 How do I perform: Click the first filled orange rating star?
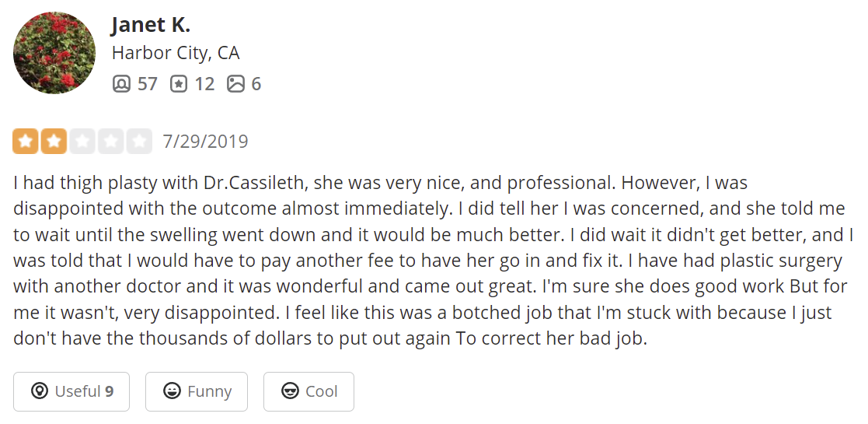click(26, 142)
